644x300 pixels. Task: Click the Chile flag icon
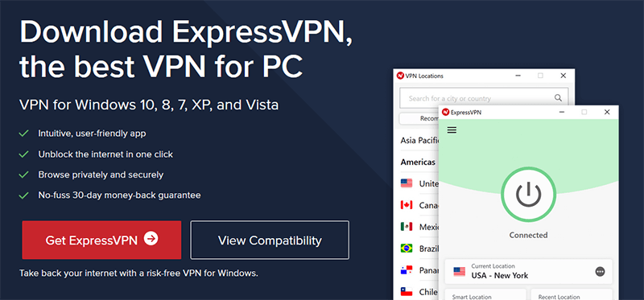click(x=407, y=292)
